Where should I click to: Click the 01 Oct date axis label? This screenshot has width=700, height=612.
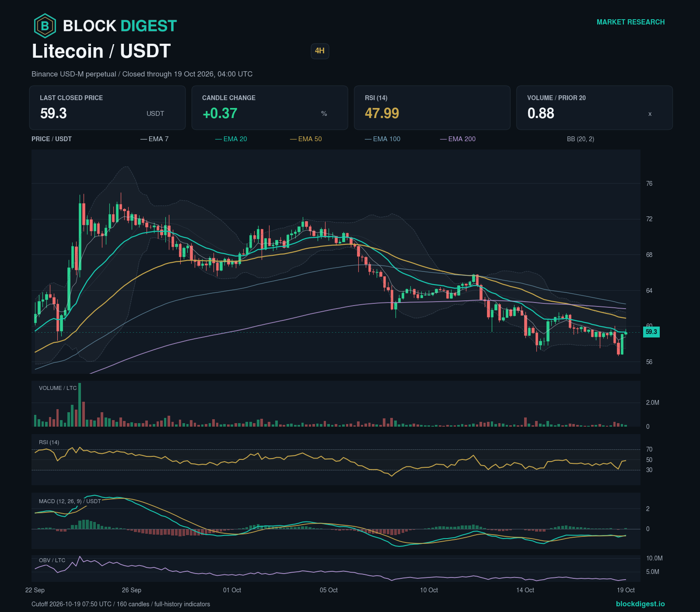click(x=232, y=590)
